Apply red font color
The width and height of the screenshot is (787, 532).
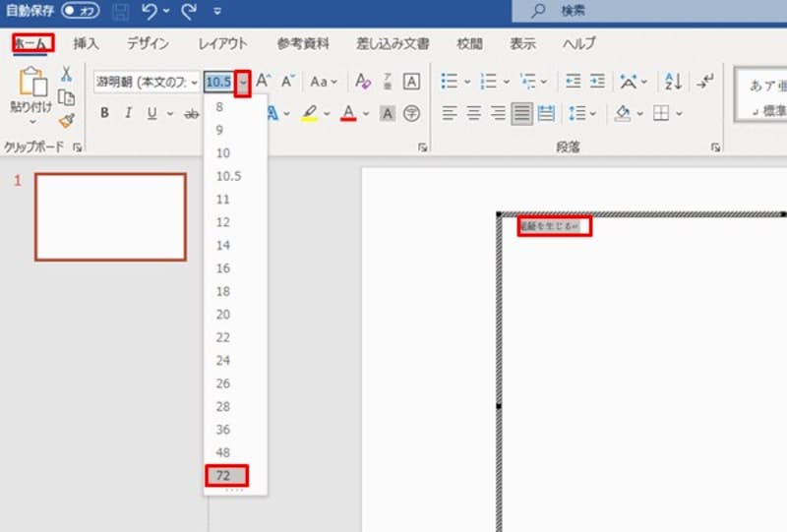348,114
